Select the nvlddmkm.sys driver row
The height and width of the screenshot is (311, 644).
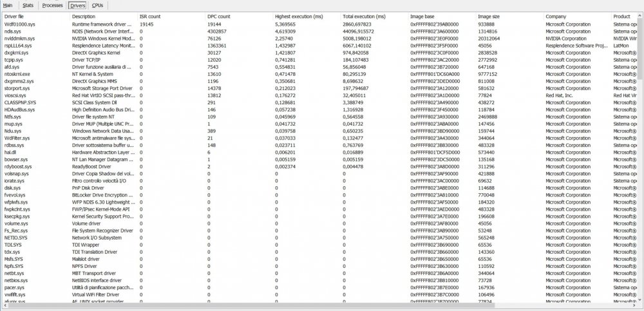(x=319, y=39)
